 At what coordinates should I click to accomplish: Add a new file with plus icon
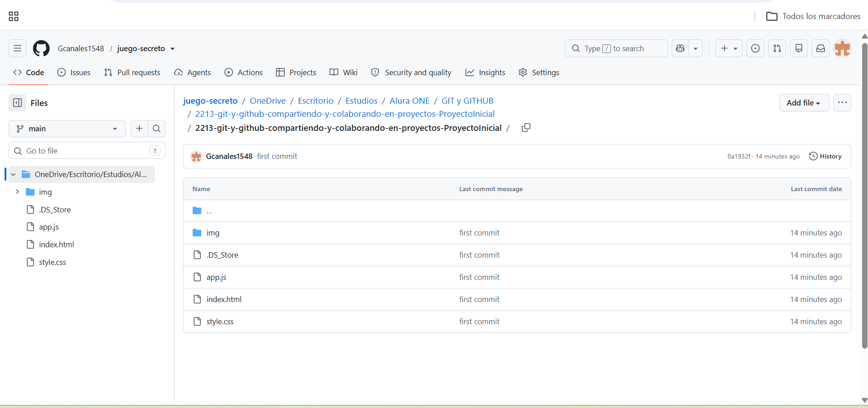click(139, 129)
